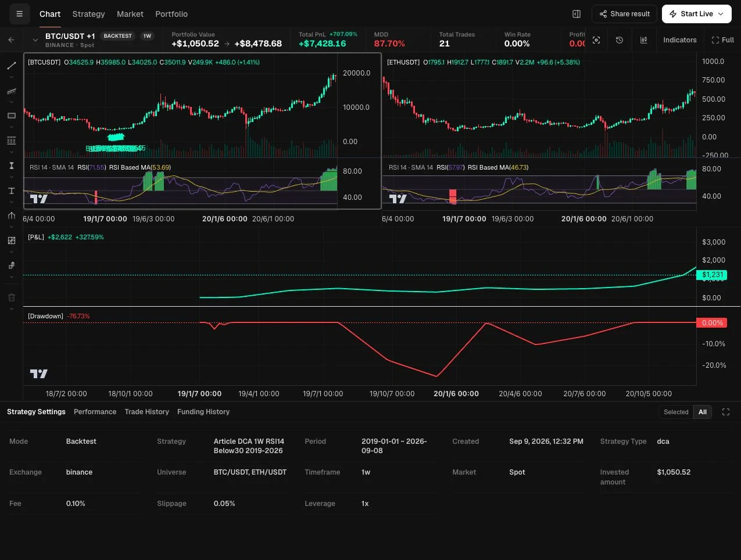Image resolution: width=741 pixels, height=560 pixels.
Task: Expand the bottom panel with fullscreen icon
Action: (x=726, y=412)
